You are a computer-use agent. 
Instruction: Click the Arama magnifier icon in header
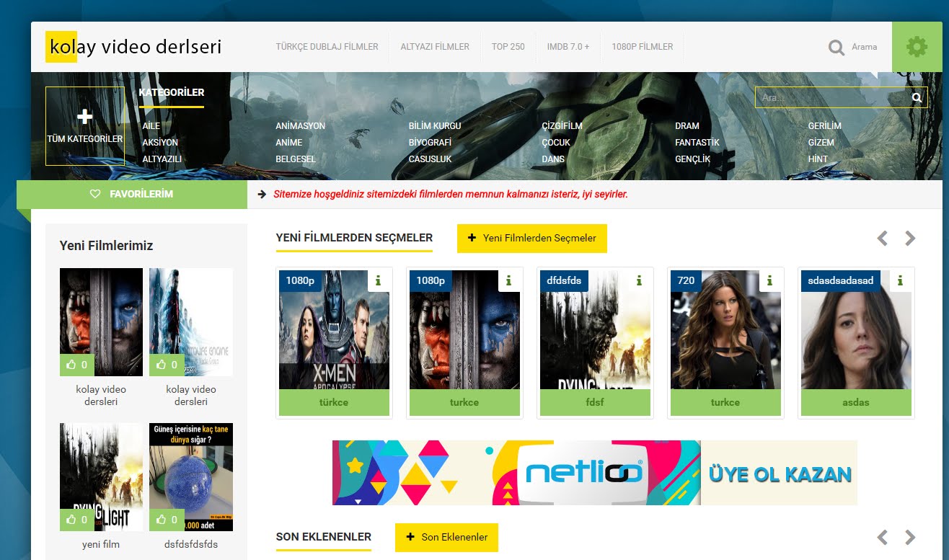pyautogui.click(x=836, y=48)
